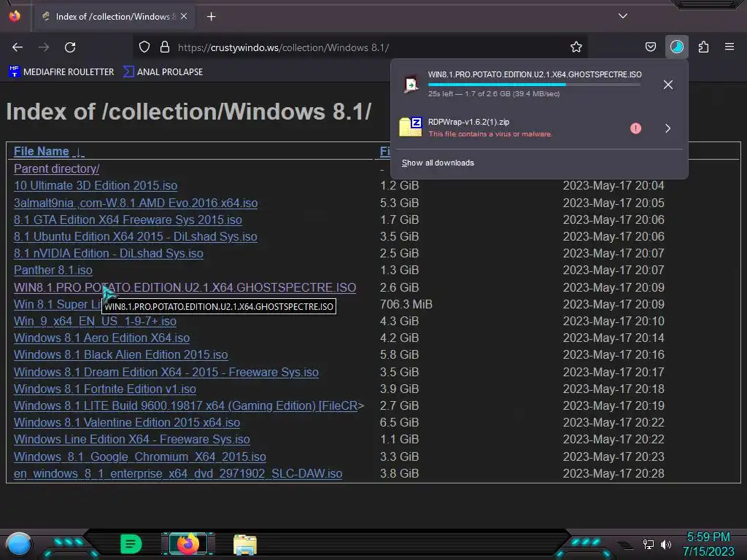Click 8.1 nVIDIA Edition DiLshad link
Viewport: 747px width, 560px height.
point(108,253)
